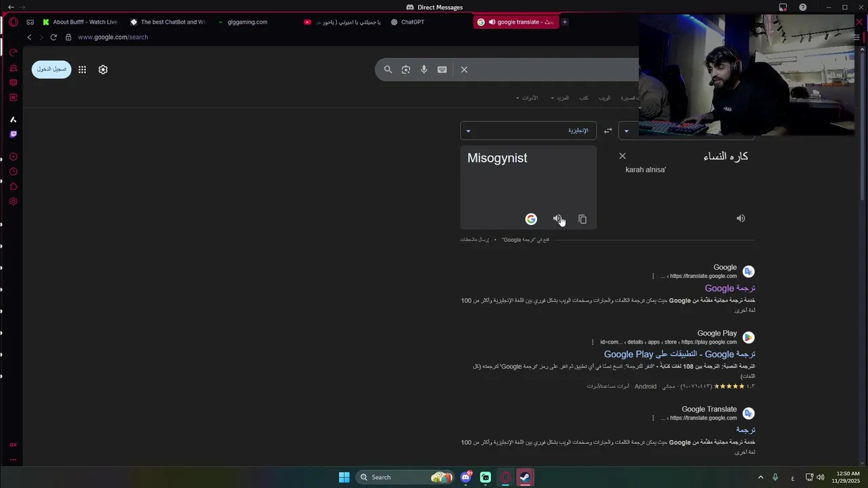Open Google quick settings gear
The image size is (868, 488).
tap(103, 69)
